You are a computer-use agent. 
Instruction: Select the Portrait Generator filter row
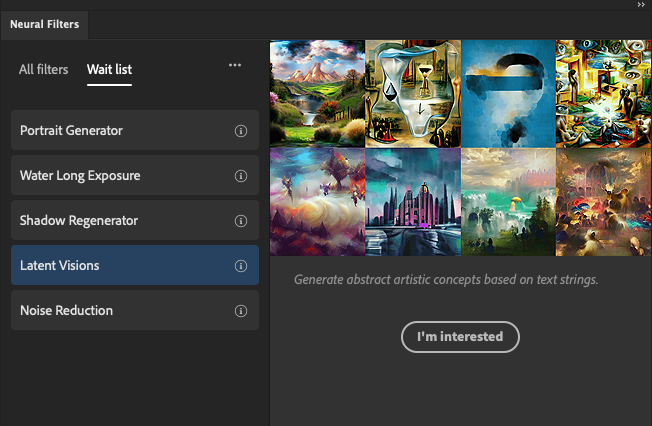(x=135, y=130)
